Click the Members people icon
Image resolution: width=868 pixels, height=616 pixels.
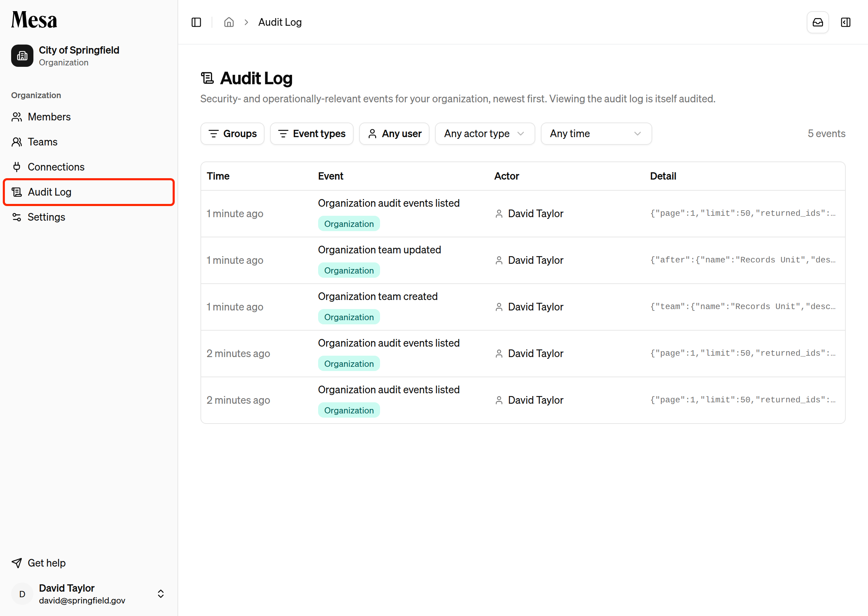[x=17, y=117]
